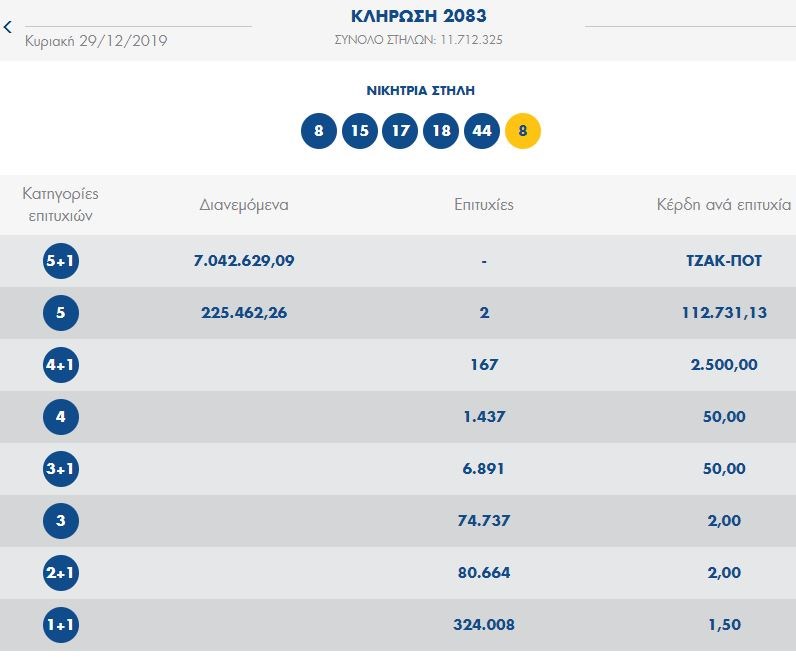Click the Κέρδη ανά επιτυχία column header
This screenshot has width=796, height=658.
click(x=722, y=205)
